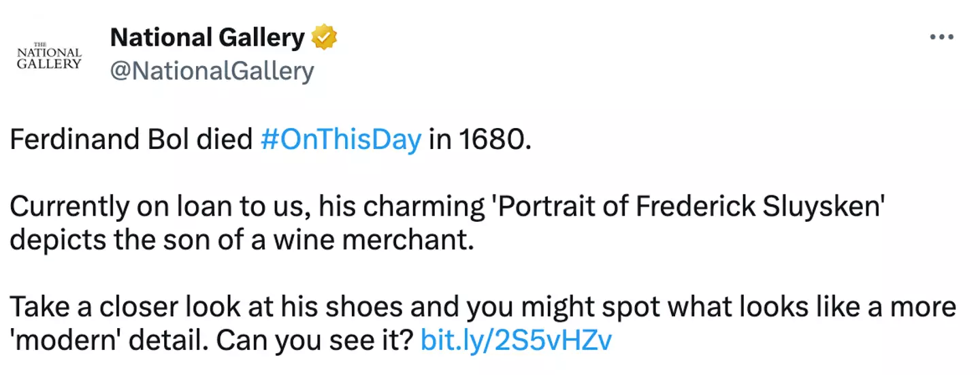Visit the @NationalGallery handle profile
The height and width of the screenshot is (375, 980).
[x=212, y=71]
